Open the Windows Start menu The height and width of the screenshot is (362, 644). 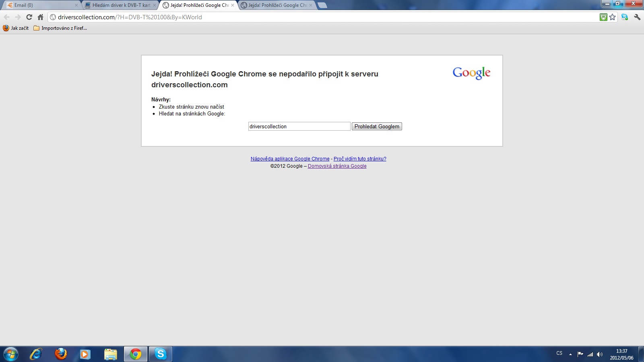coord(10,354)
